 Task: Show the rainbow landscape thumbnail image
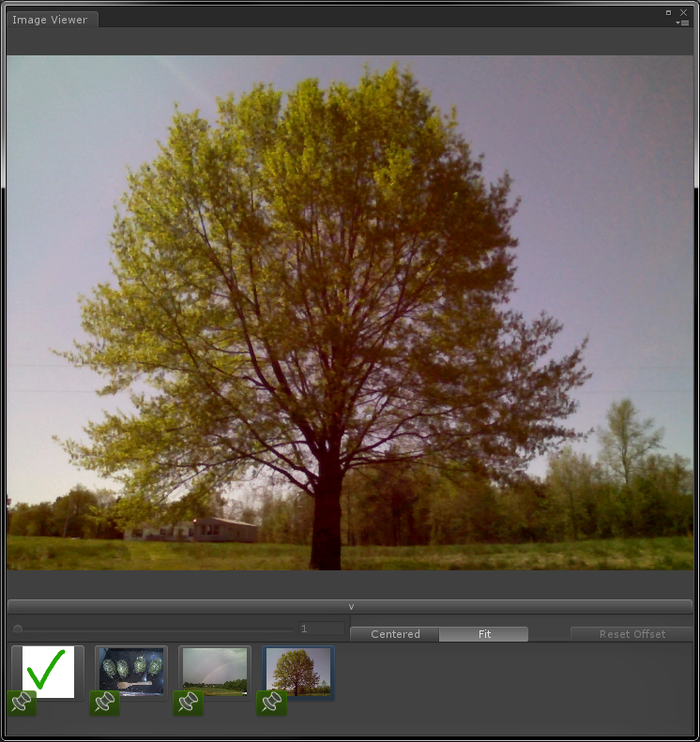click(216, 670)
